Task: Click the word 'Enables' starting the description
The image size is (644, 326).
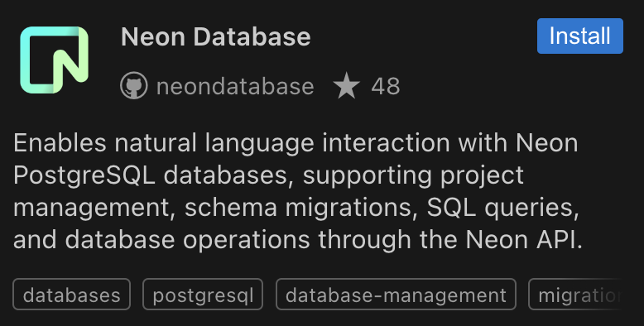Action: (60, 143)
